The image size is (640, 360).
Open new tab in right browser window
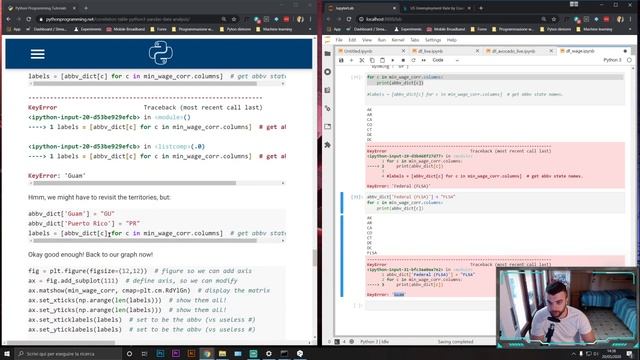click(x=481, y=8)
